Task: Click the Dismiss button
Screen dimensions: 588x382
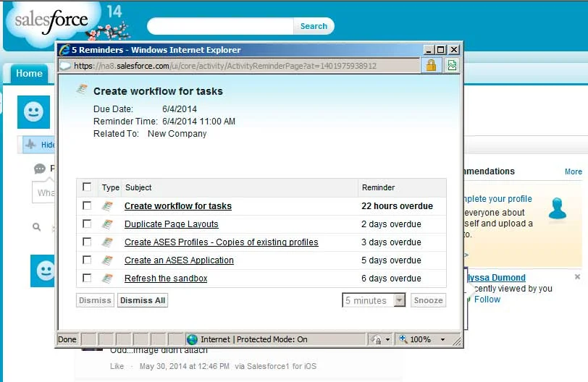Action: (x=95, y=300)
